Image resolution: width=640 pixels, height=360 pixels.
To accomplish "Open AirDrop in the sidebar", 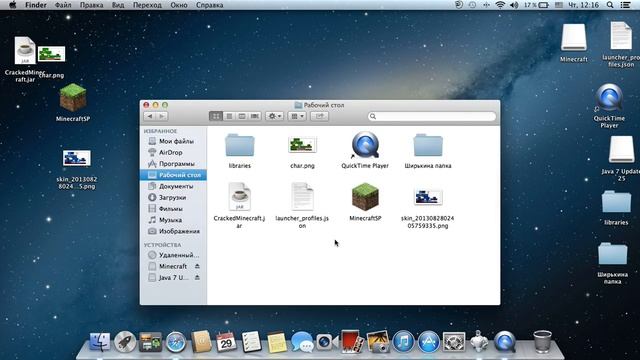I will pos(173,152).
